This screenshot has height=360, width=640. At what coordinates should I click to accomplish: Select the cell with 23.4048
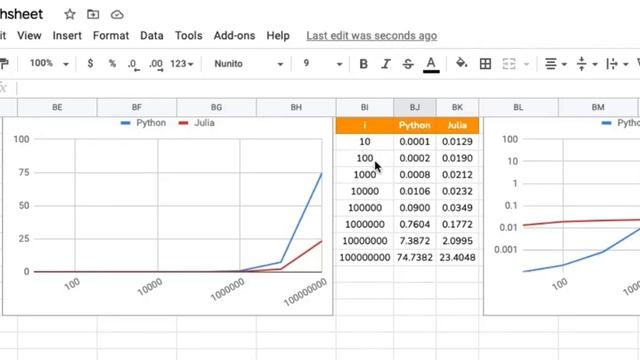point(457,258)
